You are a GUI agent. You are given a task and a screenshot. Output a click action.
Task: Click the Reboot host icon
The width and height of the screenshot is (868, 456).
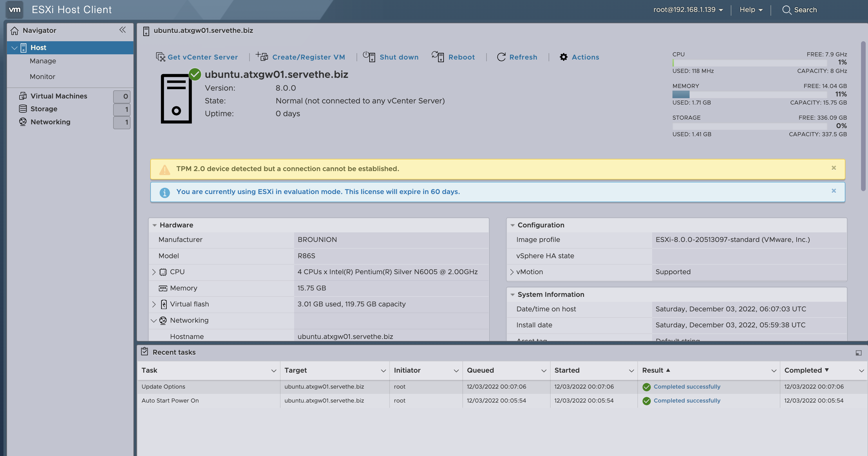tap(438, 56)
